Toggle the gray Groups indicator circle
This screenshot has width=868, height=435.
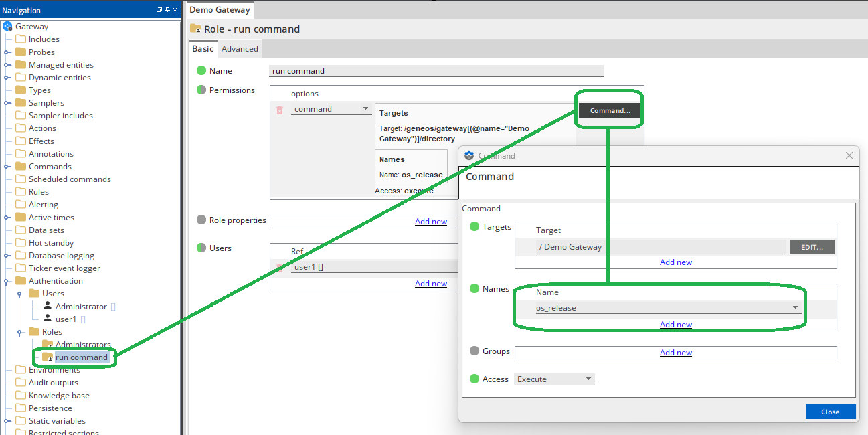(x=474, y=351)
